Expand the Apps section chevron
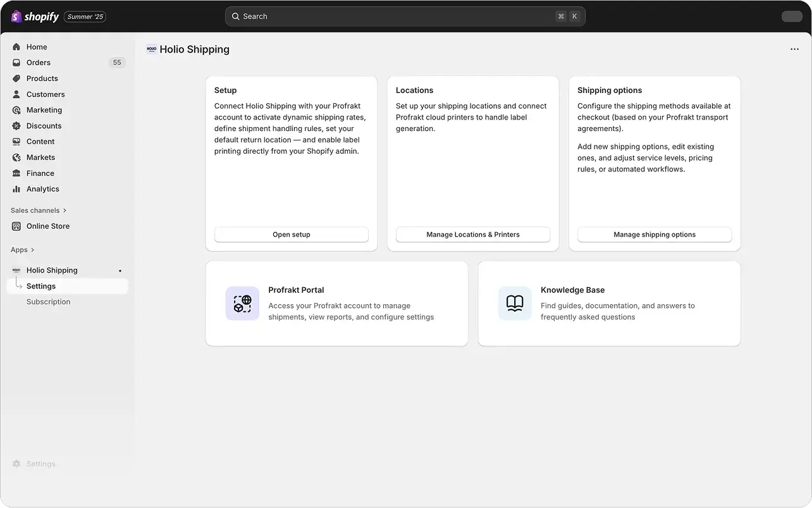This screenshot has height=508, width=812. tap(32, 250)
